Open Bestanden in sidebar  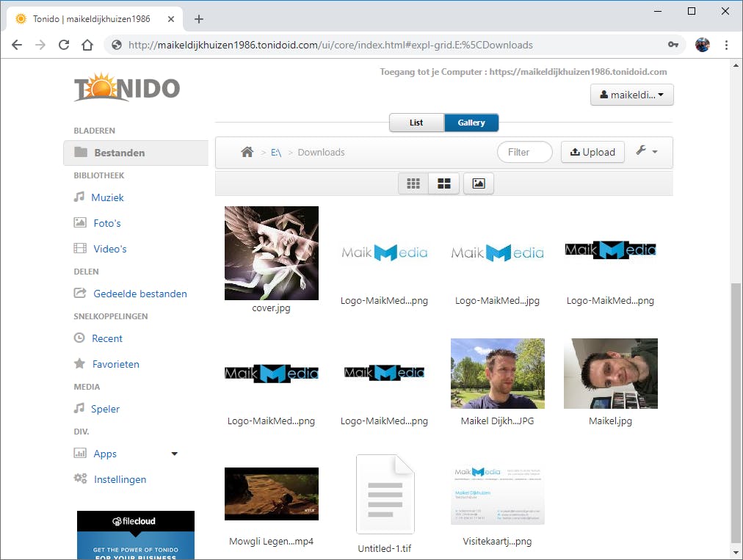136,153
